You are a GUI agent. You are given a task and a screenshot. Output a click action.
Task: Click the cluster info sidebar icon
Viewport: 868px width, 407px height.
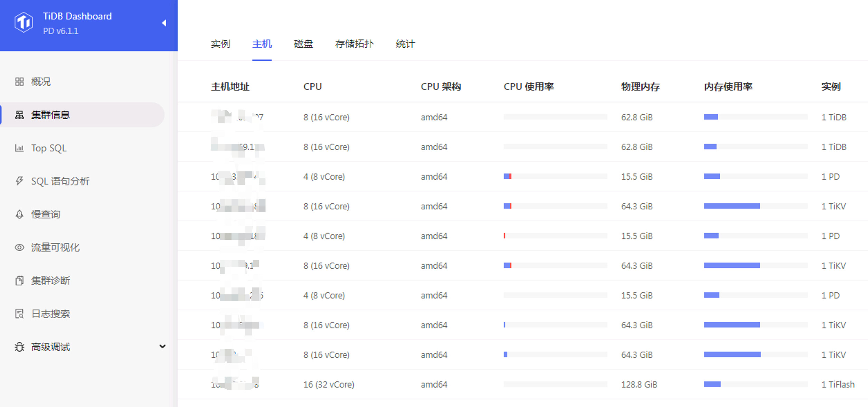pyautogui.click(x=19, y=115)
